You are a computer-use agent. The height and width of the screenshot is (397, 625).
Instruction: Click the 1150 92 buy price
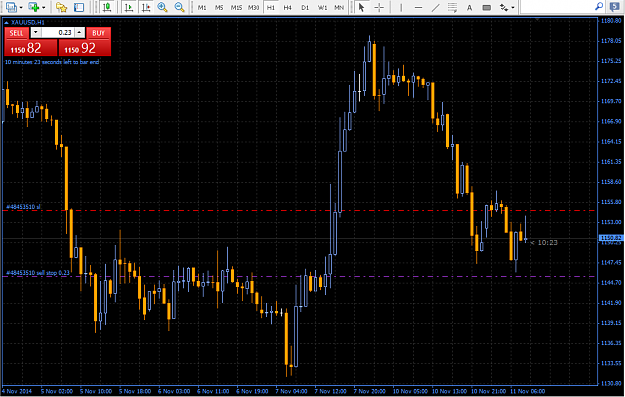(85, 48)
